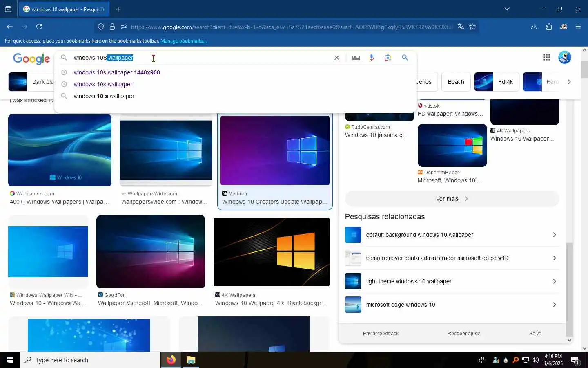Open the DonanımHaber colorful logo thumbnail
The height and width of the screenshot is (368, 588).
tap(452, 145)
